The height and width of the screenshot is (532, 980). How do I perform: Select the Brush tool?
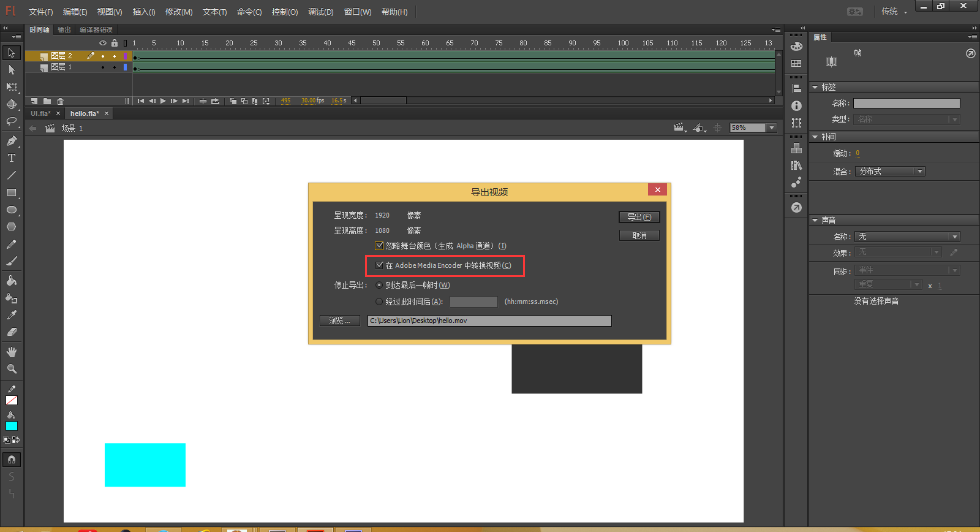[x=12, y=261]
